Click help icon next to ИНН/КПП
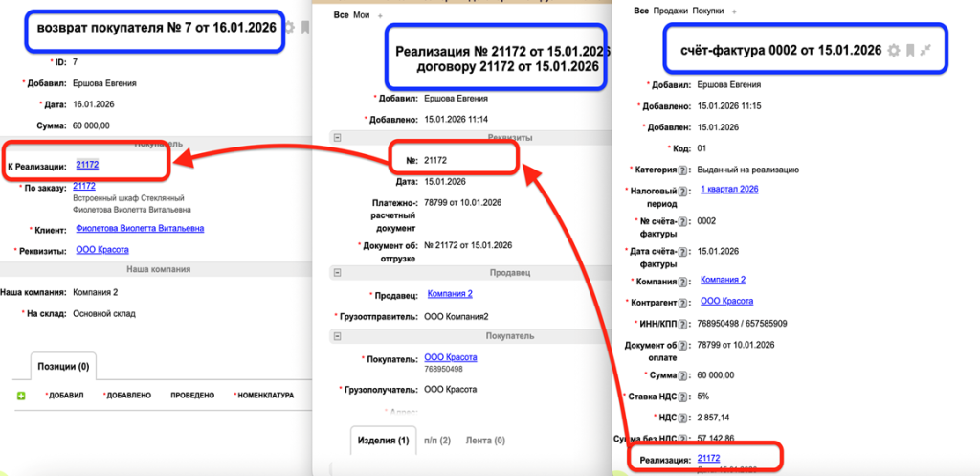The width and height of the screenshot is (980, 476). pyautogui.click(x=682, y=323)
